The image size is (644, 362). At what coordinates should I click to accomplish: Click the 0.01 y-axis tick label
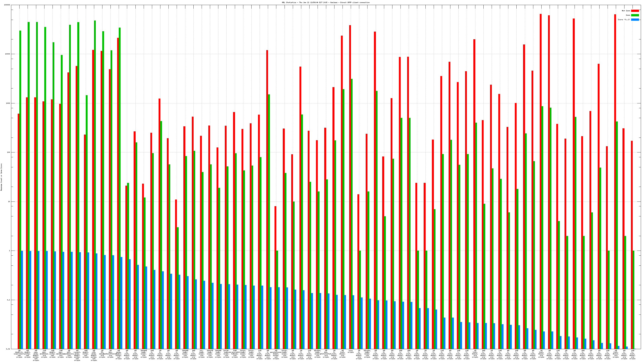click(x=8, y=349)
